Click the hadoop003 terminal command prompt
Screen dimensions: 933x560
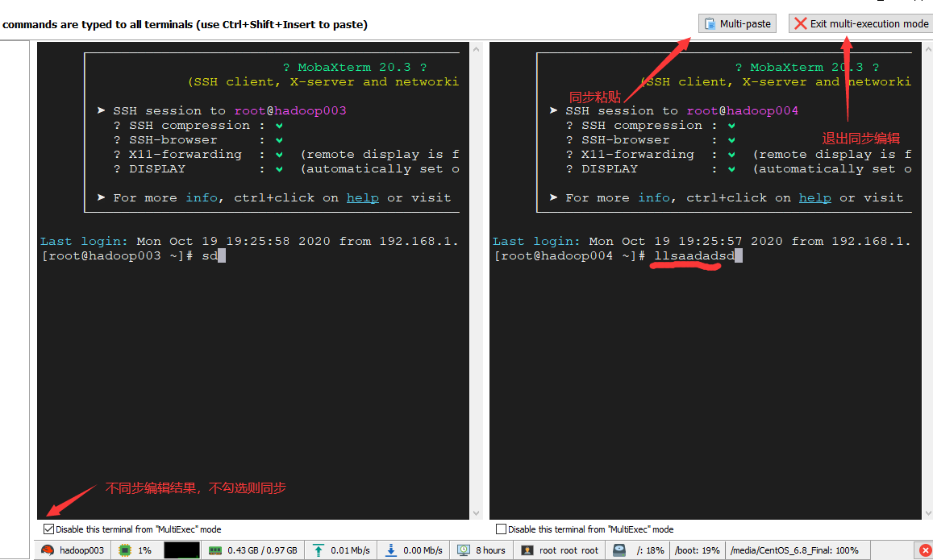pos(134,256)
